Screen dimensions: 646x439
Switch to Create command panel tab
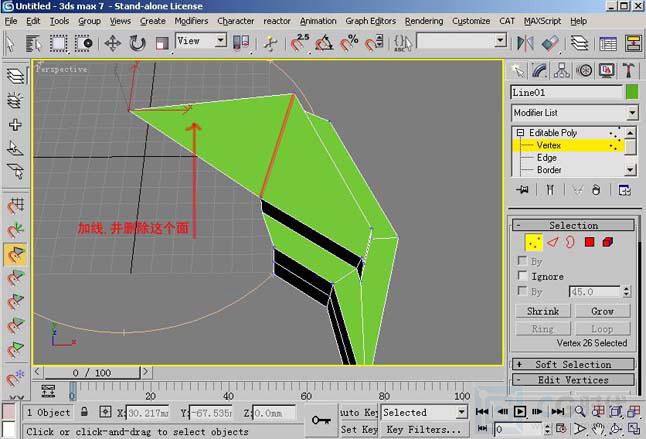(x=517, y=71)
